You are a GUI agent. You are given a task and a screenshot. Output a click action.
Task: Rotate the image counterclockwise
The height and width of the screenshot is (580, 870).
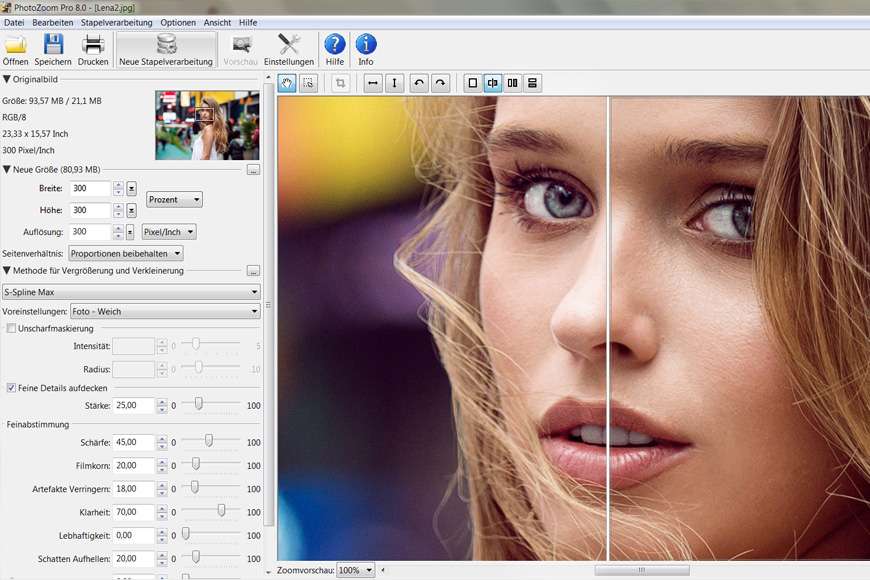(x=419, y=83)
